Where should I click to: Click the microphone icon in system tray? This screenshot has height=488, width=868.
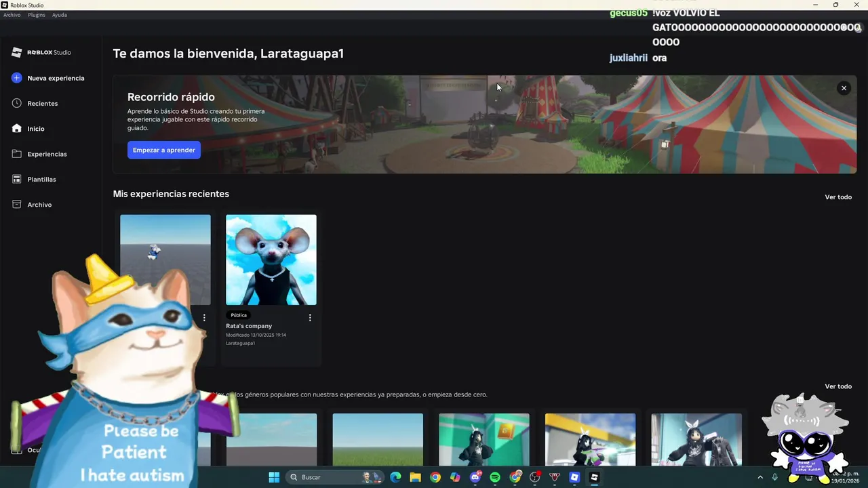point(774,477)
